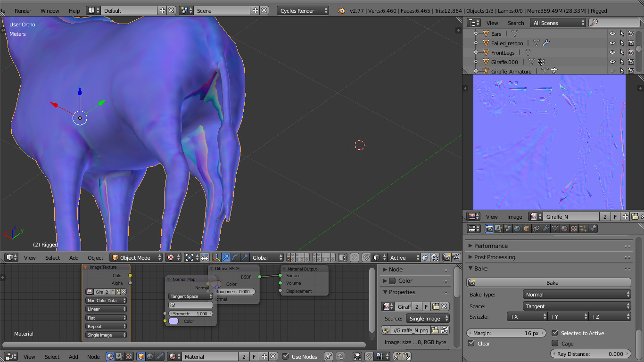Adjust the Normal Map Strength slider
Screen dimensions: 644x362
[x=190, y=313]
